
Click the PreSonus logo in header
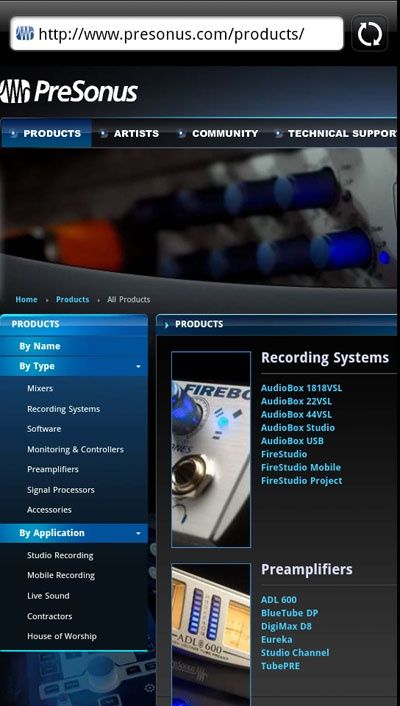tap(68, 91)
